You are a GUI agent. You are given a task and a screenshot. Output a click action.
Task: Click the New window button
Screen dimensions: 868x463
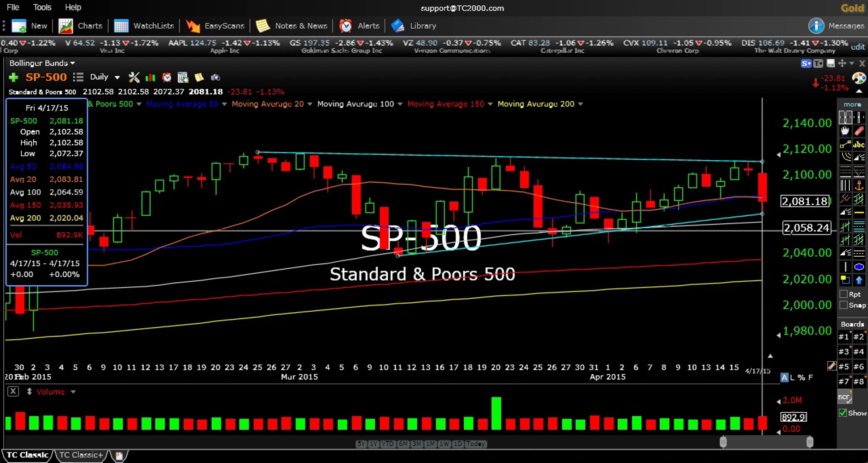click(x=29, y=26)
